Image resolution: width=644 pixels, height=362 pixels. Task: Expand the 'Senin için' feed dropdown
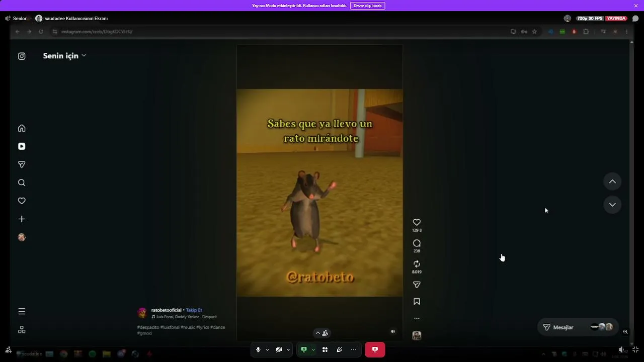64,56
